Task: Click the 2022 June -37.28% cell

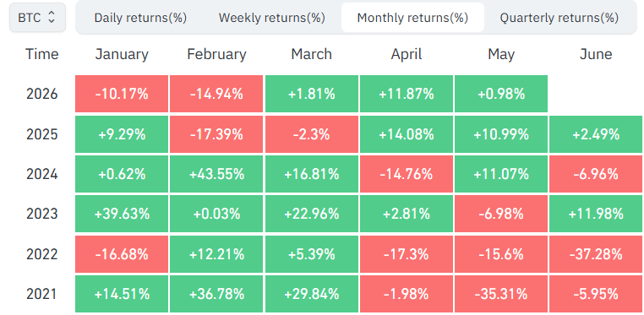Action: [x=596, y=254]
